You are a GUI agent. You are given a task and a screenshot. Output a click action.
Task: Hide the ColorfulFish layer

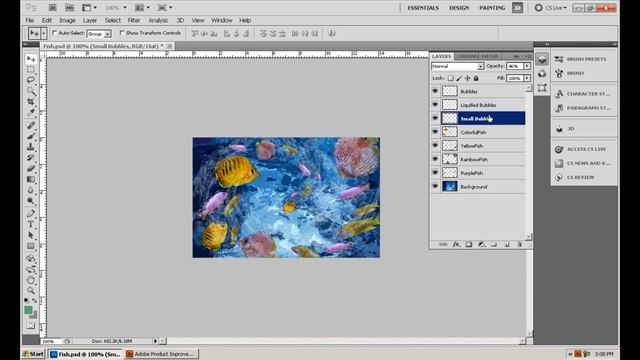click(x=435, y=132)
